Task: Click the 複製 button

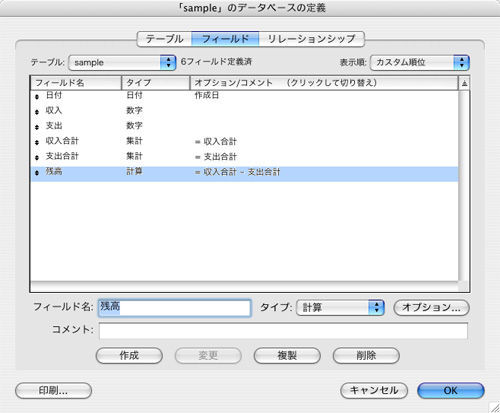Action: coord(287,355)
